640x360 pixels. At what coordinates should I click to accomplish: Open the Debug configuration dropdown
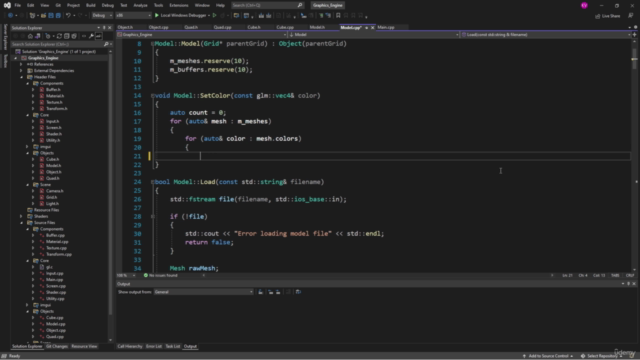point(102,16)
